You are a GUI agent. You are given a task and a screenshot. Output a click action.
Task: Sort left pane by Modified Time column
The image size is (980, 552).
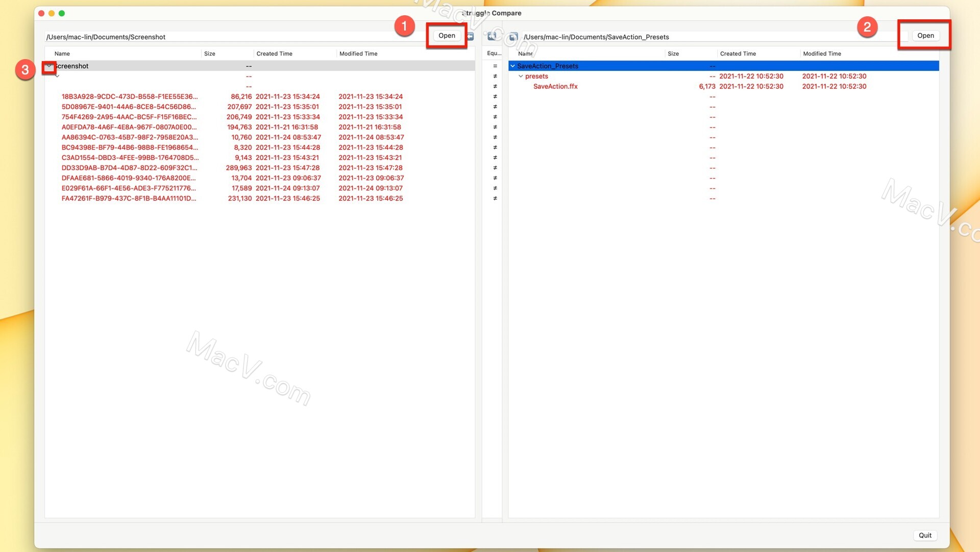pyautogui.click(x=405, y=54)
